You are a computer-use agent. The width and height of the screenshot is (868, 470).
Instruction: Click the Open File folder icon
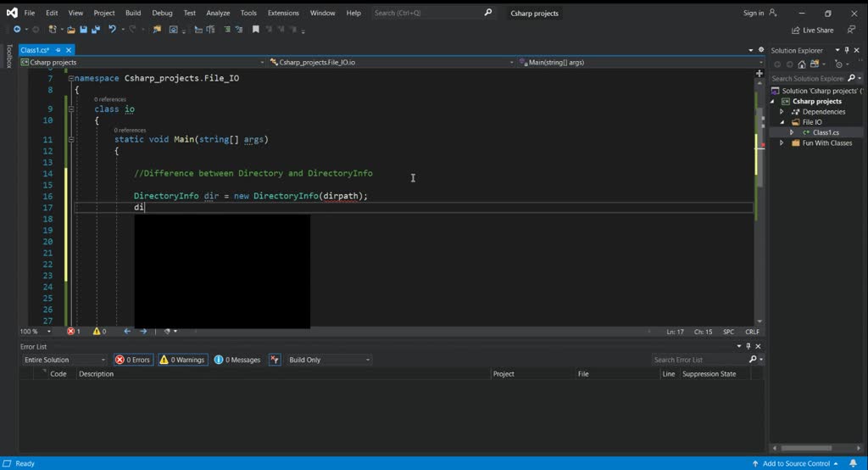click(72, 30)
